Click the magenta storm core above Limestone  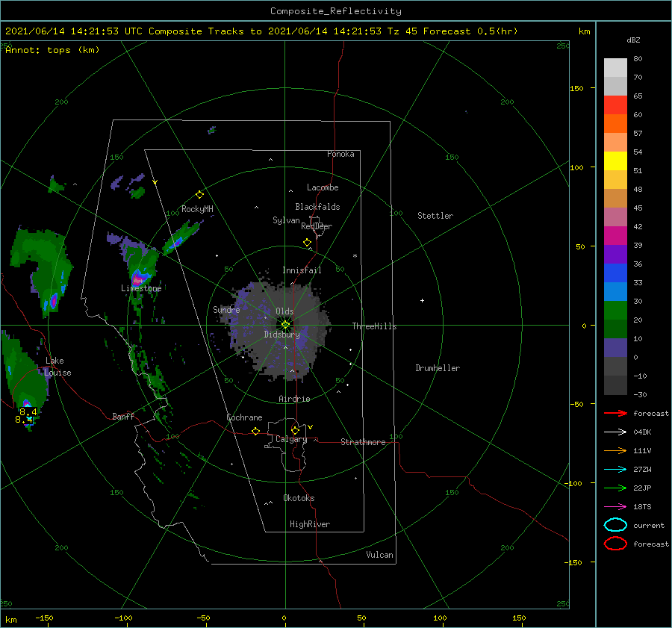pyautogui.click(x=137, y=280)
